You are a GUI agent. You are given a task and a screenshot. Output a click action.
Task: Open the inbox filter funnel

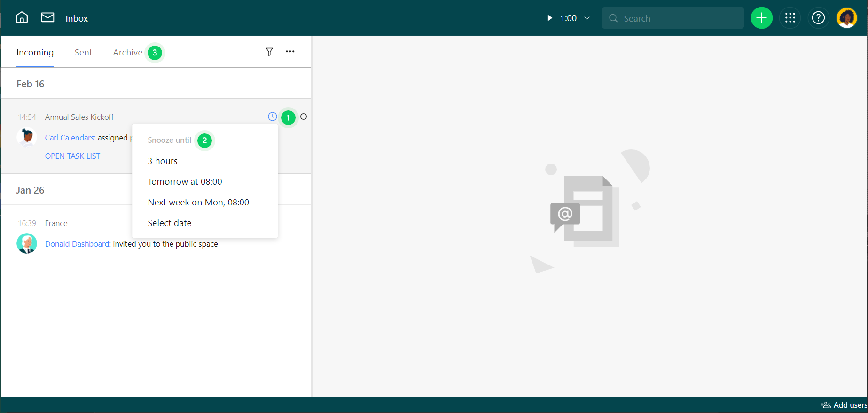(x=269, y=52)
